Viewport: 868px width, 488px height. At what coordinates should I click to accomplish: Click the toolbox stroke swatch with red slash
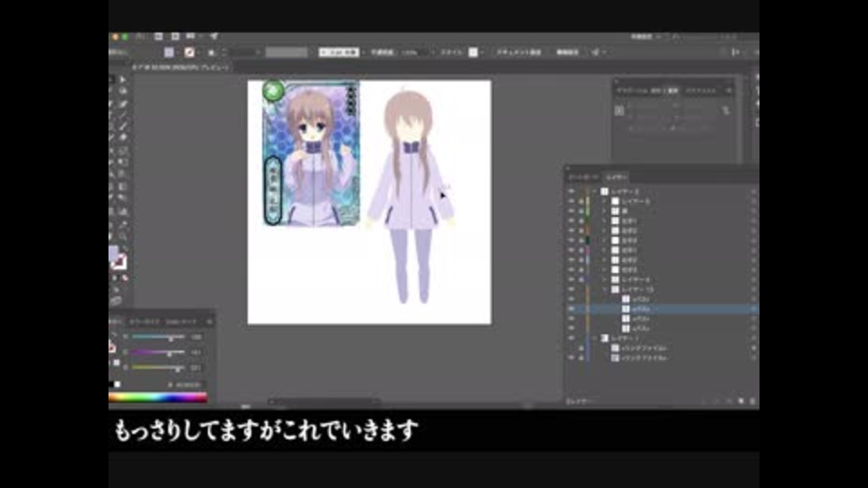[x=119, y=262]
